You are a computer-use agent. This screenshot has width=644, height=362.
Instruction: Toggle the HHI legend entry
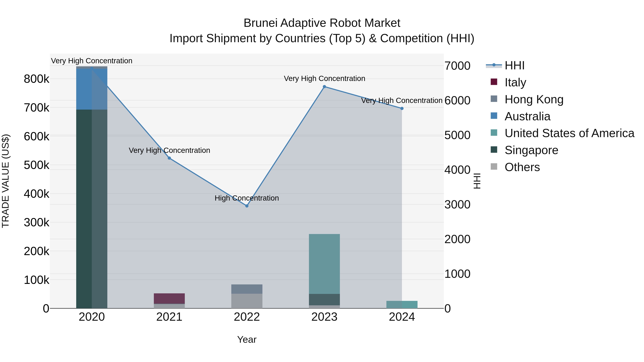(x=505, y=65)
